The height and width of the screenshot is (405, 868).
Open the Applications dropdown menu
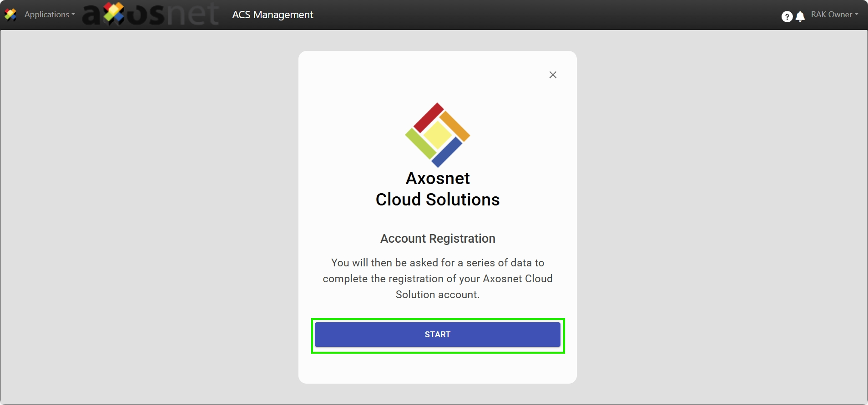47,15
